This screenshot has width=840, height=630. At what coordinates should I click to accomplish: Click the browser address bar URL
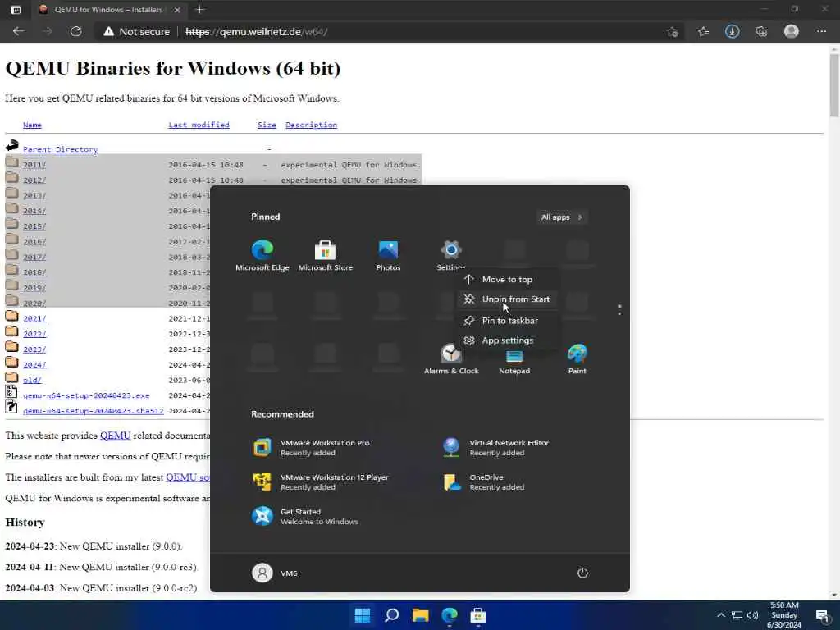[257, 32]
